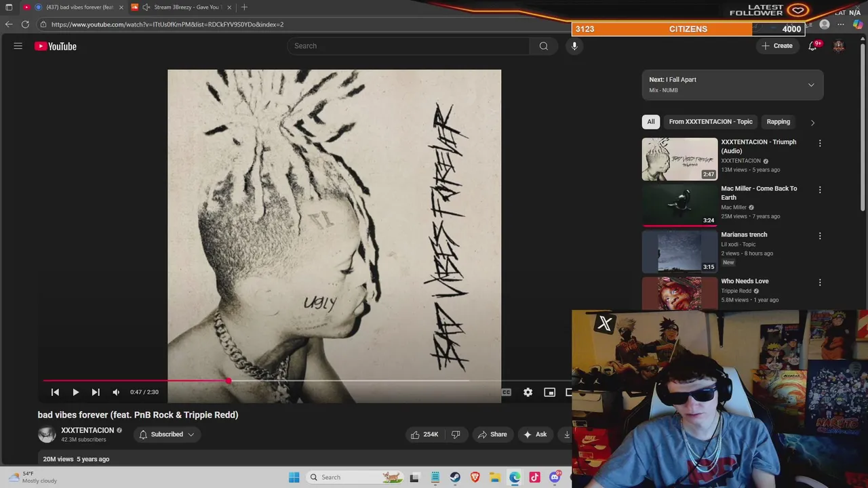Open the browser profile icon
Image resolution: width=868 pixels, height=488 pixels.
coord(825,24)
